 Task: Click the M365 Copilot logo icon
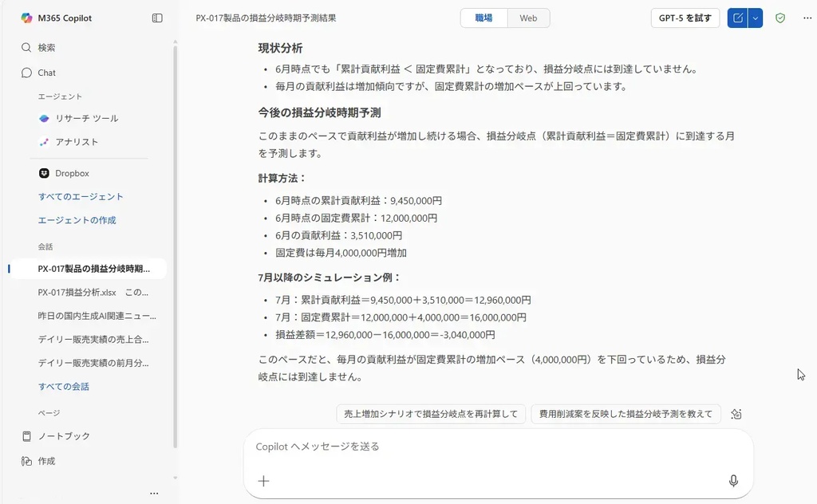pyautogui.click(x=26, y=18)
